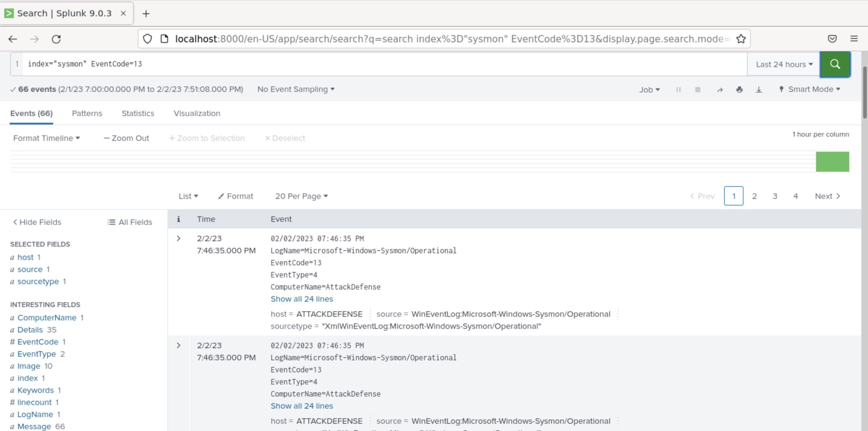This screenshot has height=431, width=868.
Task: Open 20 Per Page dropdown
Action: tap(301, 196)
